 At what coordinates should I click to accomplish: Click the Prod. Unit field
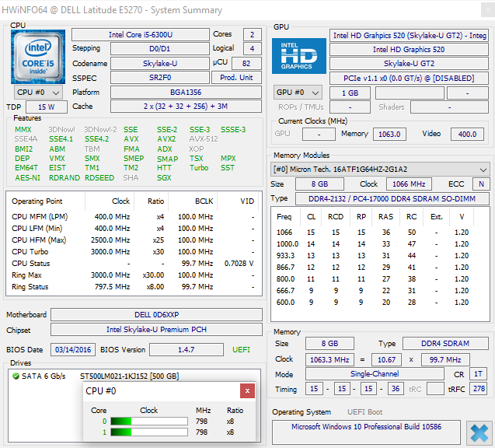[236, 78]
